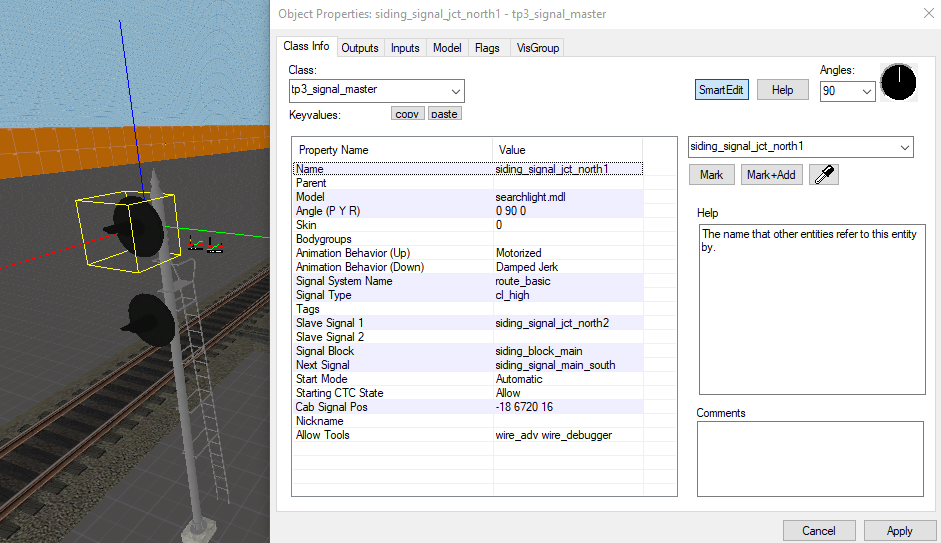The height and width of the screenshot is (543, 941).
Task: Select the Signal Type row
Action: [x=468, y=295]
